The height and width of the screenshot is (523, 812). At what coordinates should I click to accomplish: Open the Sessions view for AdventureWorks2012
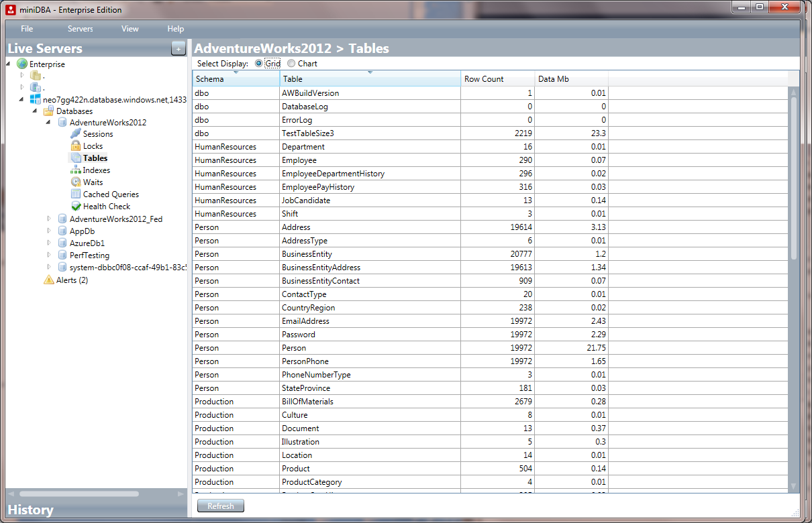pos(75,133)
